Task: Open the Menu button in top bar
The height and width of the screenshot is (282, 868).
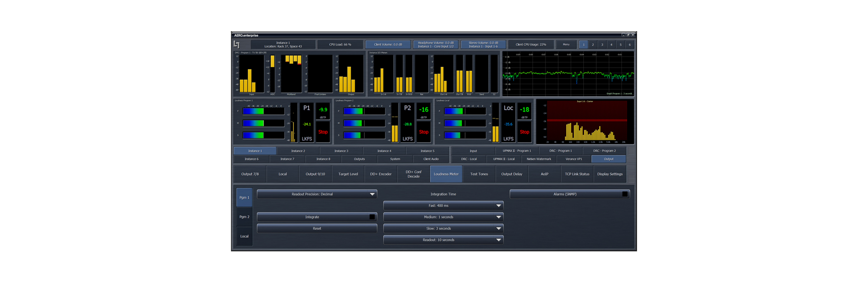Action: pyautogui.click(x=566, y=44)
